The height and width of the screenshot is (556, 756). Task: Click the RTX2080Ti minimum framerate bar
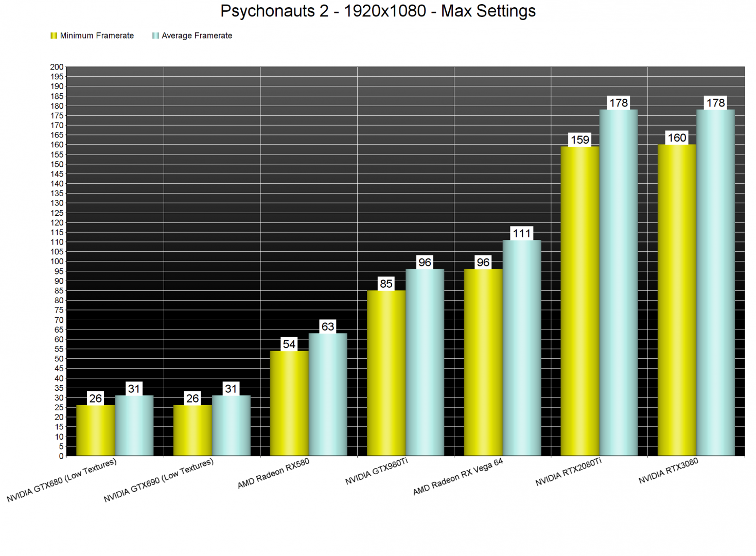point(579,301)
